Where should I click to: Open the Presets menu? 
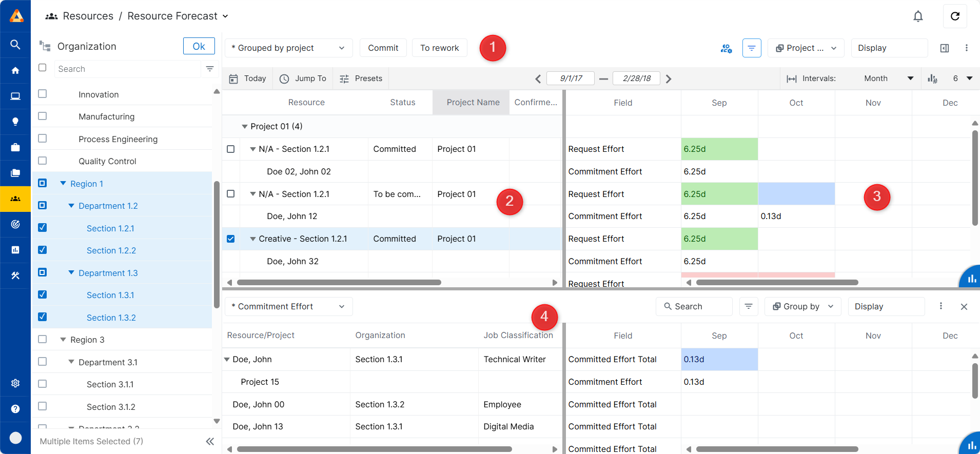361,78
